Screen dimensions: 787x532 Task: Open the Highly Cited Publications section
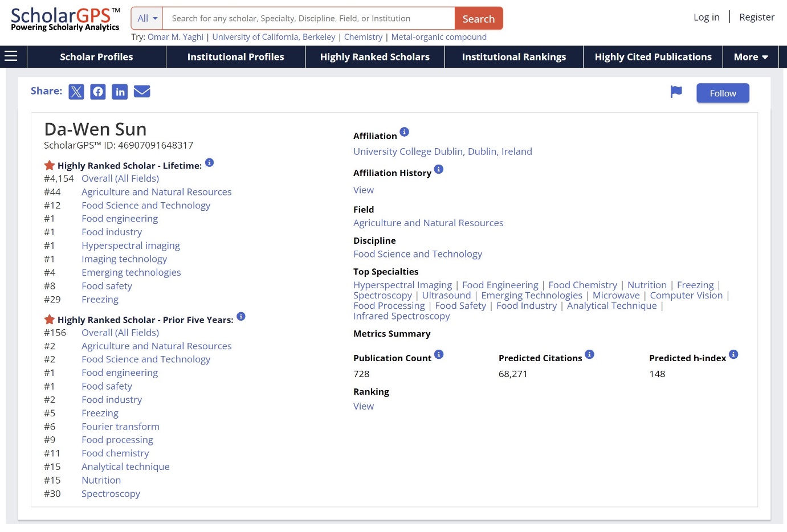[653, 56]
